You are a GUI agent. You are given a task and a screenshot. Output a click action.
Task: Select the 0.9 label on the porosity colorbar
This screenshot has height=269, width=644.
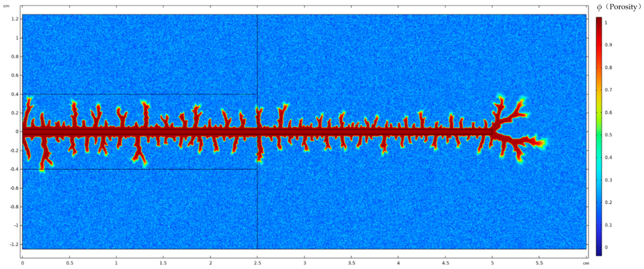pos(609,45)
